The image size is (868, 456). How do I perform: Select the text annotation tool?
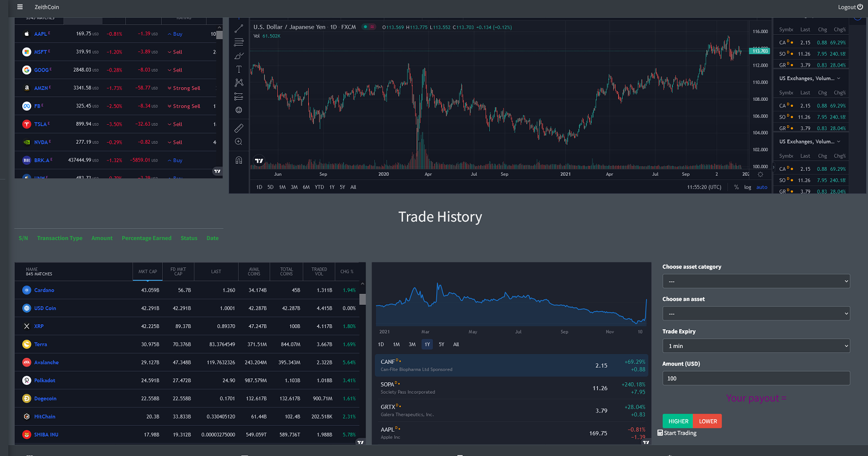[x=239, y=69]
